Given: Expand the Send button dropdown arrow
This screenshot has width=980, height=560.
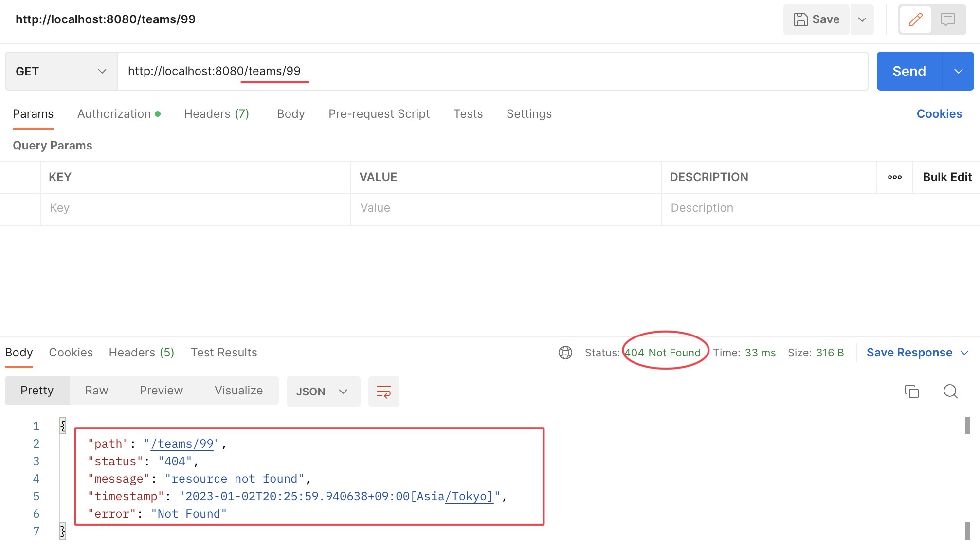Looking at the screenshot, I should (x=958, y=71).
